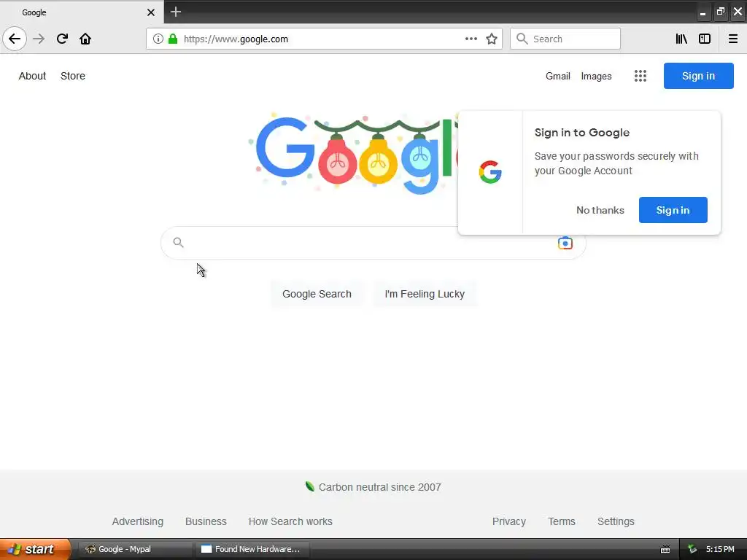Click the magnifier in browser search box

click(x=522, y=39)
